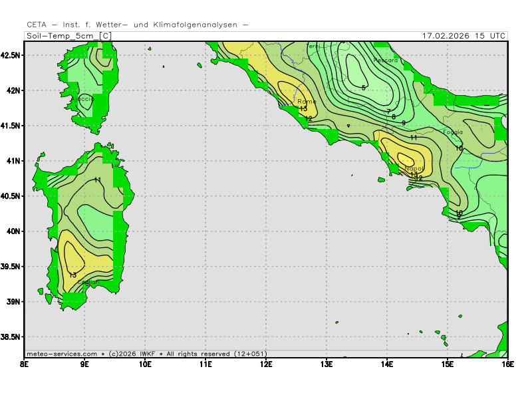Click the 8E longitude axis label
The height and width of the screenshot is (399, 532).
pyautogui.click(x=25, y=364)
